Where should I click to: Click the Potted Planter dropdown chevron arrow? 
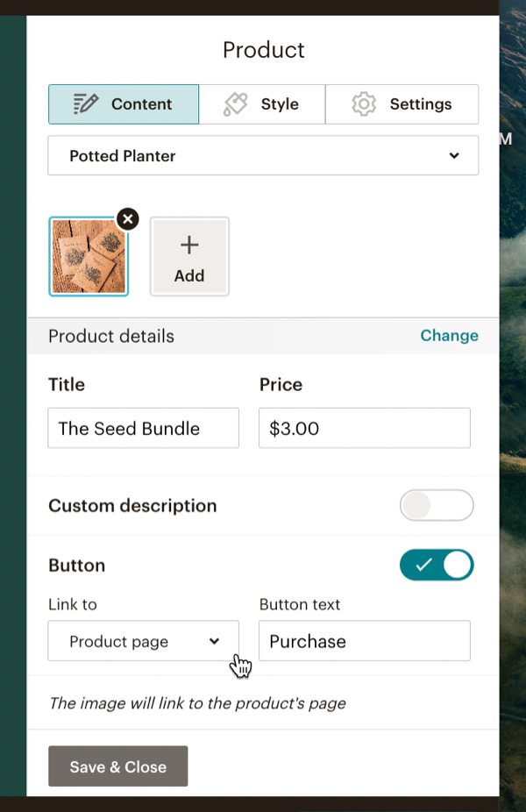(x=454, y=156)
